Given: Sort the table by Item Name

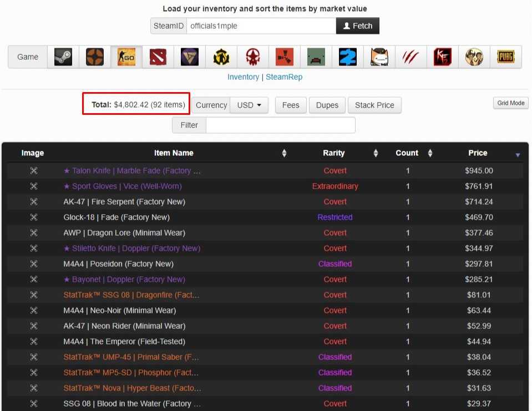Looking at the screenshot, I should click(x=174, y=153).
